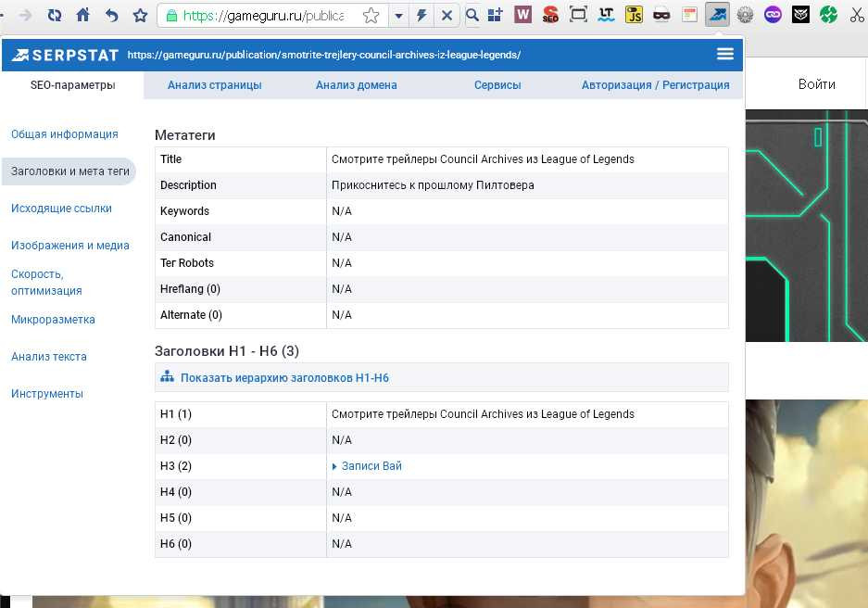
Task: Click the hierarchy tree icon beside Показать иерархию
Action: [x=167, y=377]
